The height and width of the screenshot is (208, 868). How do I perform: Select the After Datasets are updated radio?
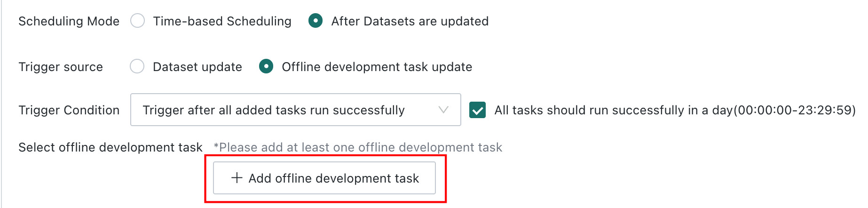click(x=315, y=21)
